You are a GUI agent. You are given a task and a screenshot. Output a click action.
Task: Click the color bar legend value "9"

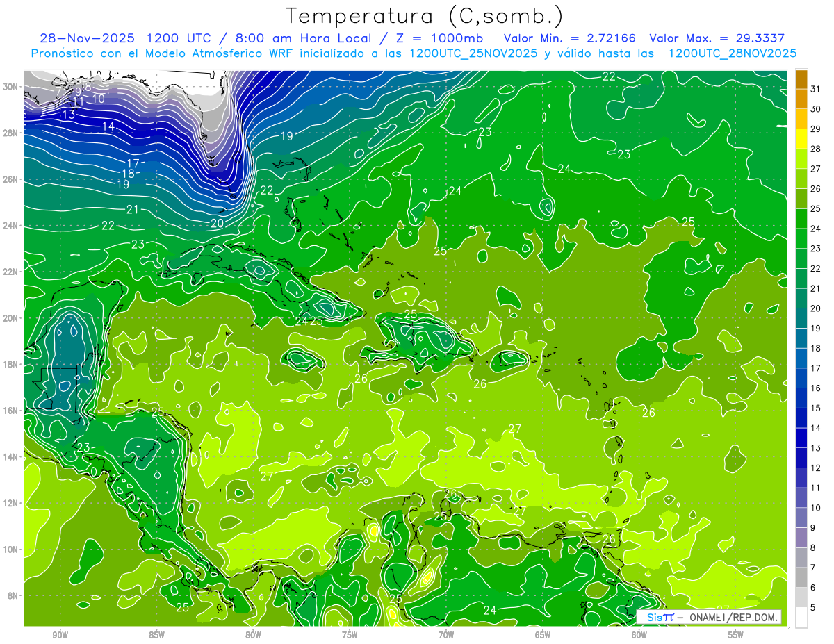coord(813,528)
